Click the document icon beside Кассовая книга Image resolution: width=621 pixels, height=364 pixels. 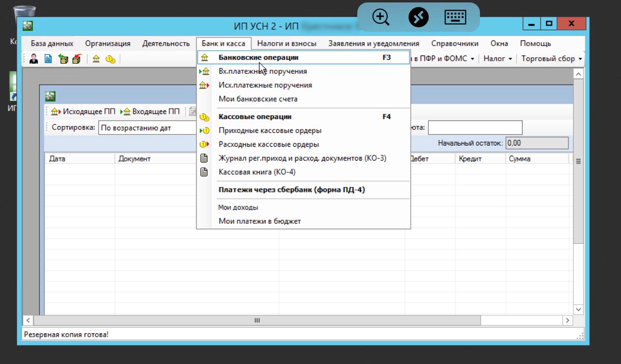pyautogui.click(x=204, y=172)
